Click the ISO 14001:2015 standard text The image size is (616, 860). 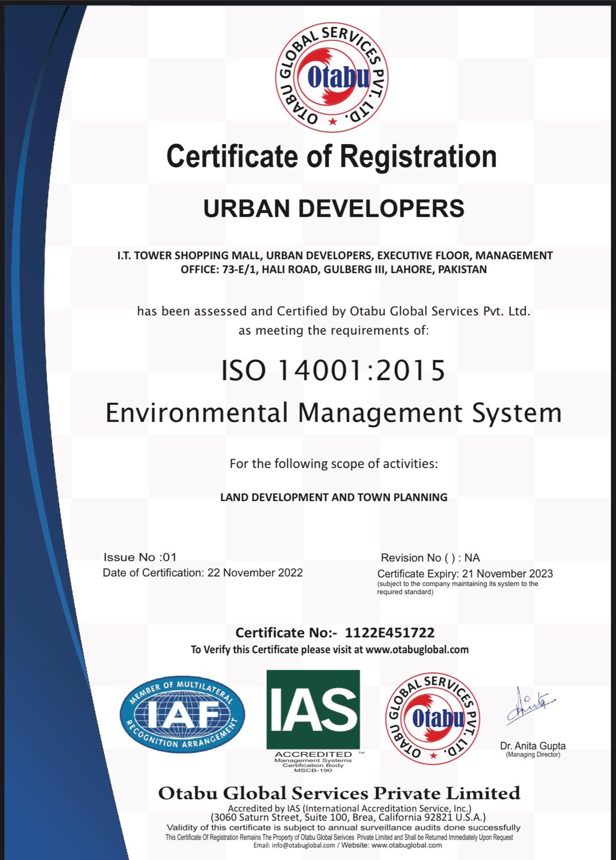point(333,370)
